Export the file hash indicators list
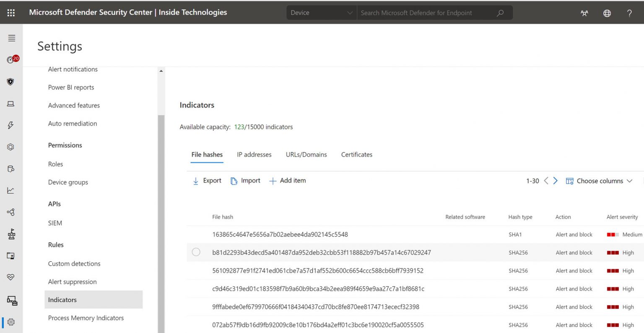Image resolution: width=644 pixels, height=333 pixels. (206, 180)
